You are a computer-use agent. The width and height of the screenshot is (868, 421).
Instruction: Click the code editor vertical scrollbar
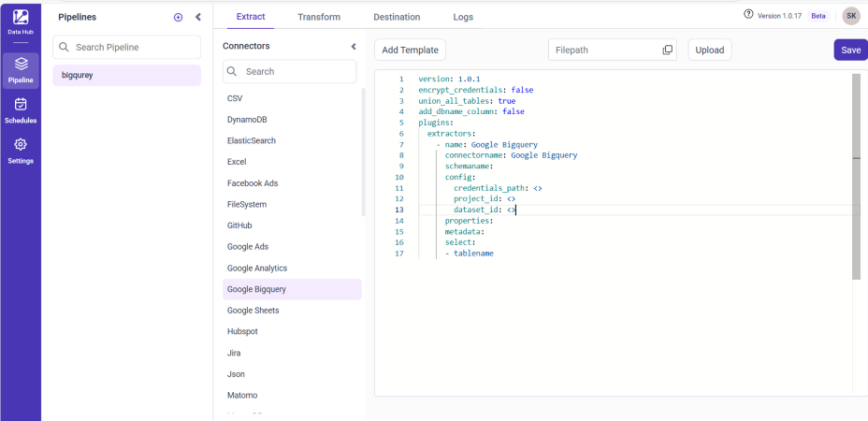pyautogui.click(x=857, y=176)
